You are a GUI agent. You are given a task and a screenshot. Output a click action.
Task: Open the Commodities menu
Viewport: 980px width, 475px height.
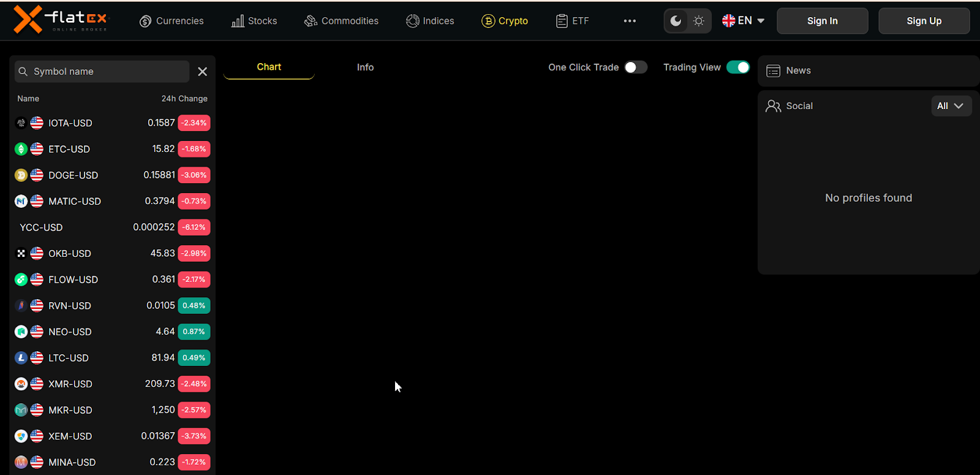coord(341,21)
